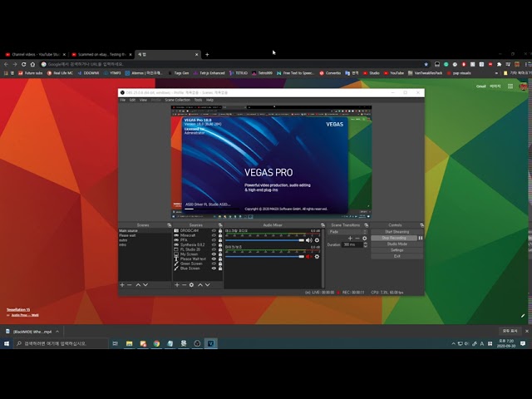Open the OBS View menu
532x399 pixels.
pyautogui.click(x=143, y=100)
